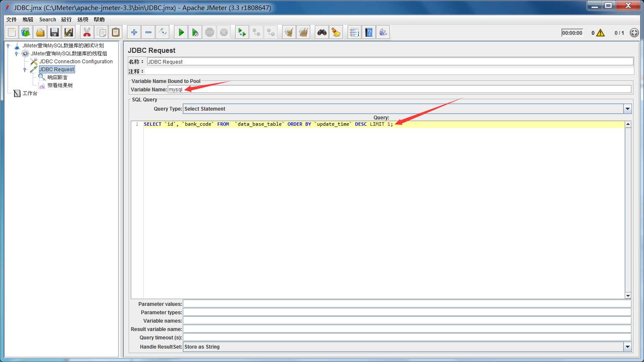
Task: Open the 文件 menu
Action: point(11,19)
